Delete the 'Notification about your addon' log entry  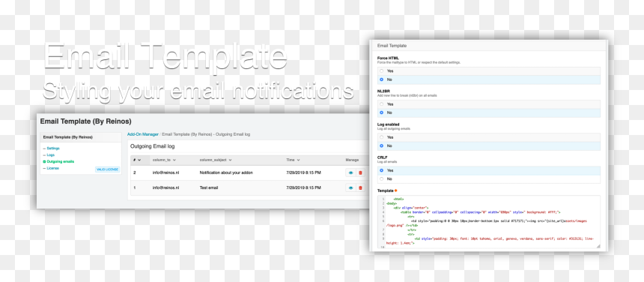(x=361, y=173)
